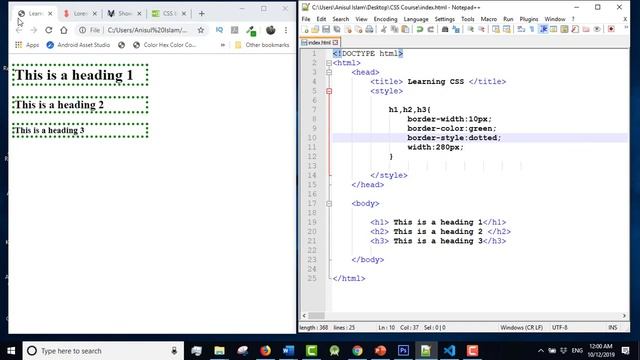This screenshot has height=360, width=640.
Task: Open Visual Studio Code from the taskbar
Action: click(x=449, y=351)
